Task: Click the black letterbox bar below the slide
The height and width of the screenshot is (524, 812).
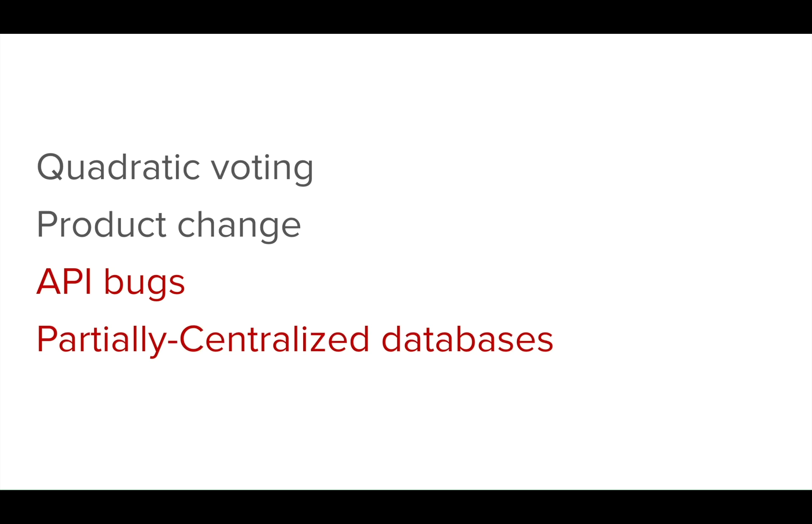Action: click(x=406, y=507)
